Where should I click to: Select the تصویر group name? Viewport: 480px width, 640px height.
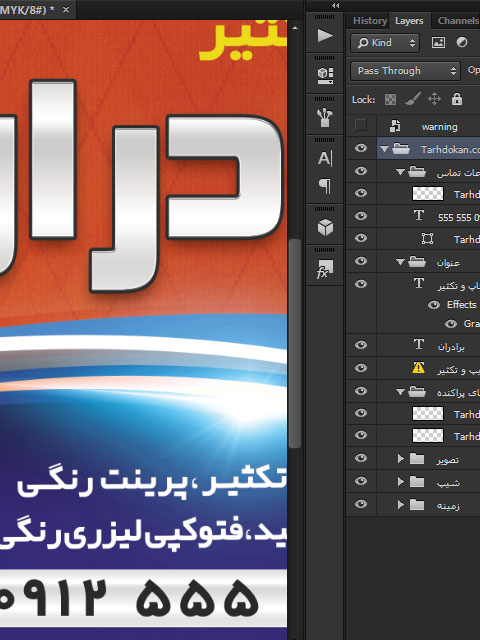(x=448, y=460)
